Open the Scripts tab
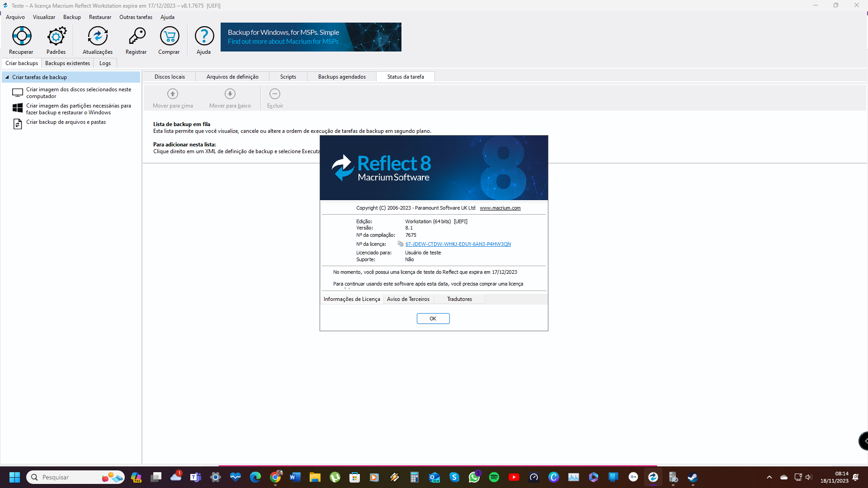 288,77
